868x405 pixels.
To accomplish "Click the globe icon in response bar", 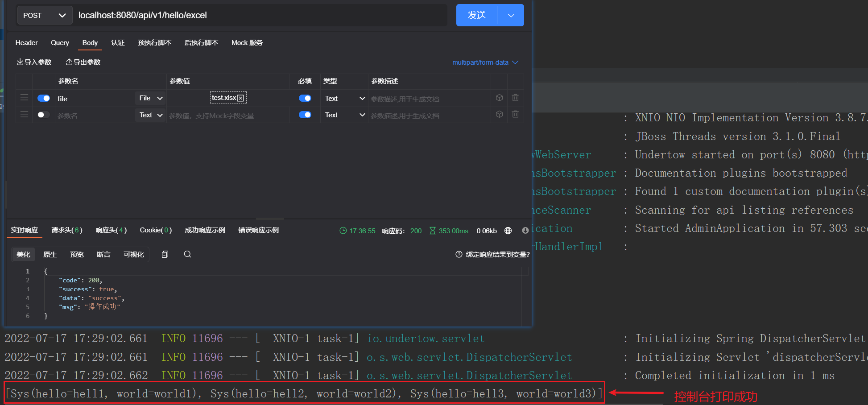I will coord(508,231).
